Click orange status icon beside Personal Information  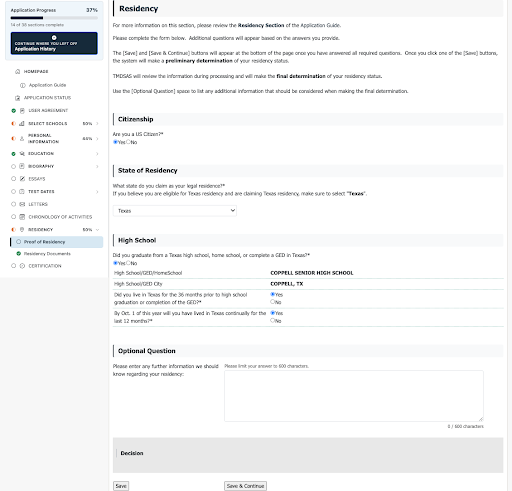pos(14,139)
